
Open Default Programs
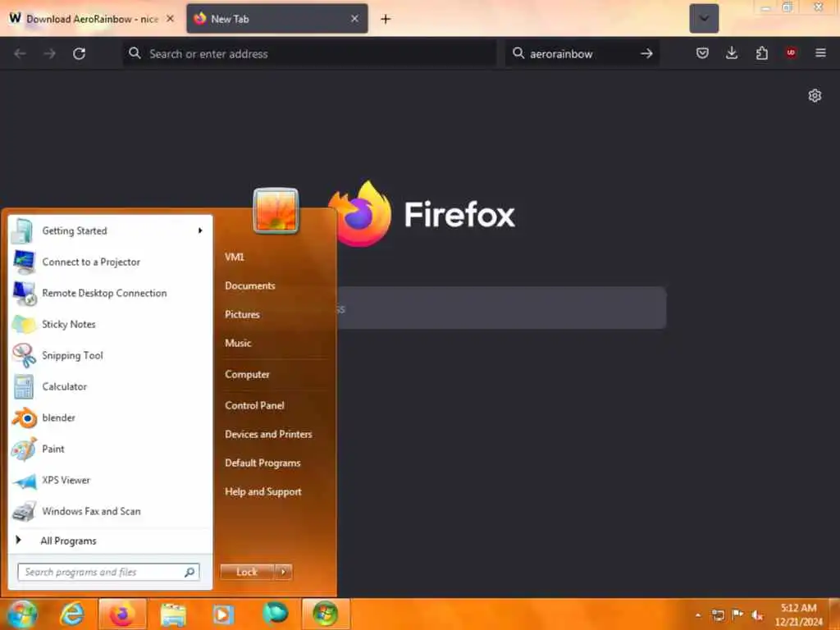coord(262,463)
